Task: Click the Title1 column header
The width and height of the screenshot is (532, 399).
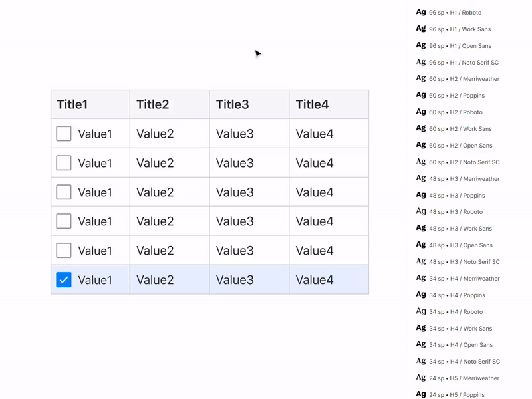Action: point(90,104)
